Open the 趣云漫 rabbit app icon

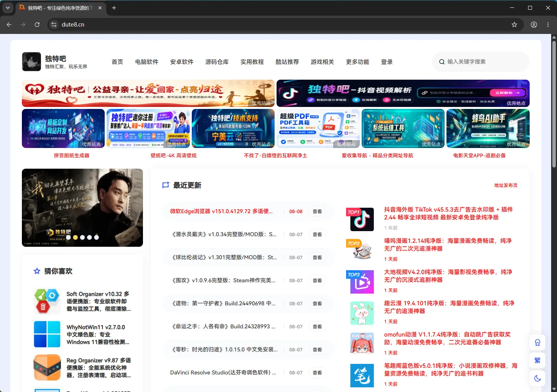(x=362, y=313)
